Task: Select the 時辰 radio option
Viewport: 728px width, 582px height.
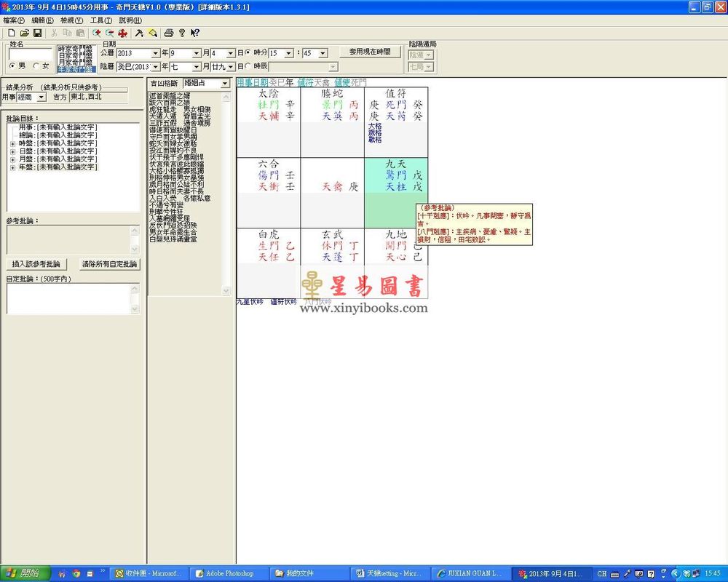Action: (248, 66)
